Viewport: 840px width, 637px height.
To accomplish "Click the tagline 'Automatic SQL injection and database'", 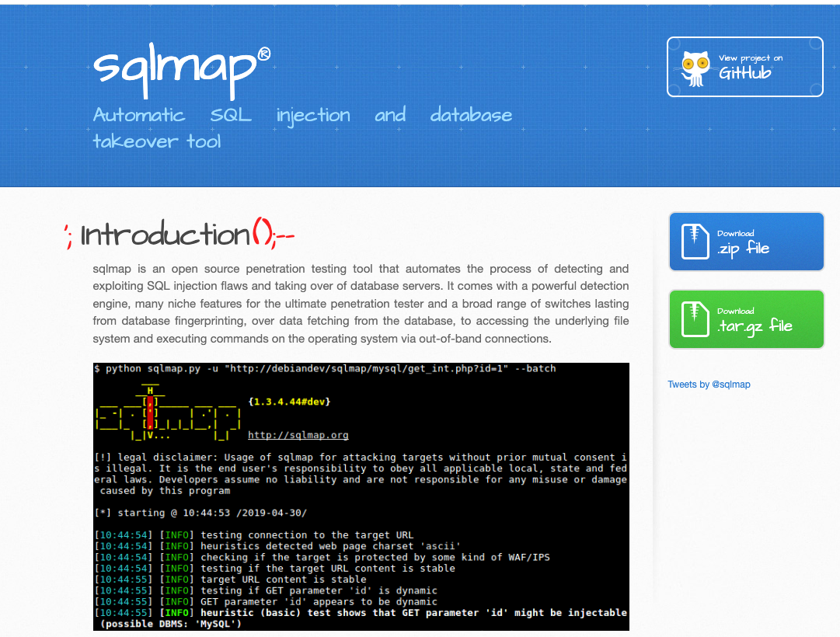I will (x=303, y=115).
